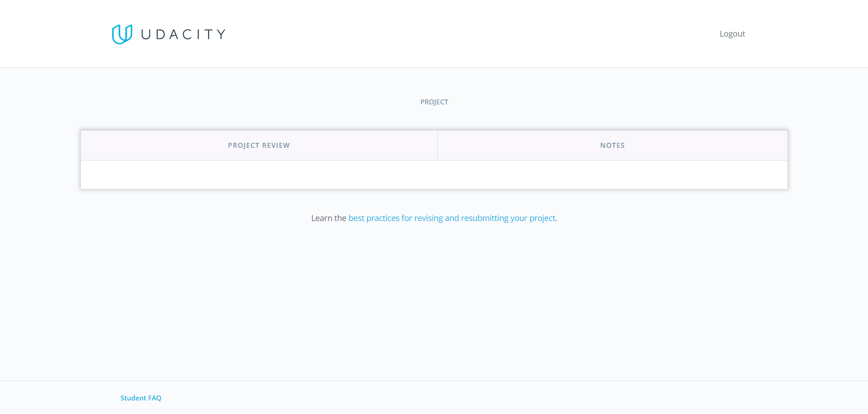The width and height of the screenshot is (868, 414).
Task: Log out using the Logout link
Action: click(x=732, y=34)
